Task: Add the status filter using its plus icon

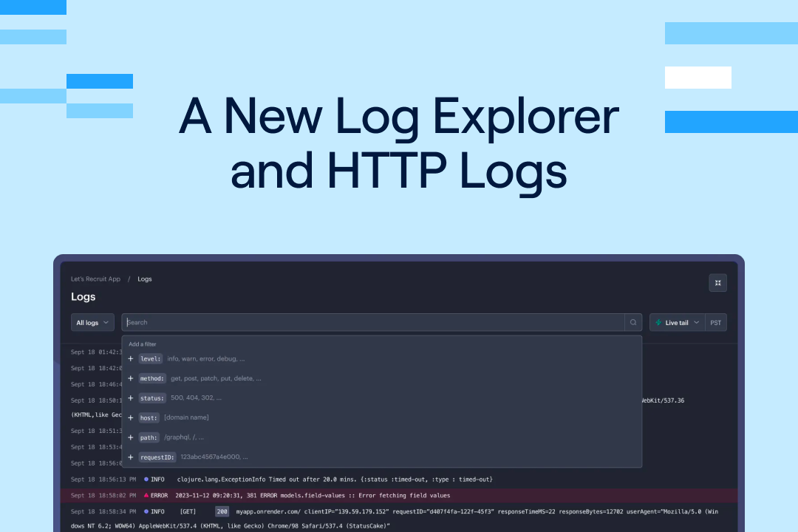Action: 130,398
